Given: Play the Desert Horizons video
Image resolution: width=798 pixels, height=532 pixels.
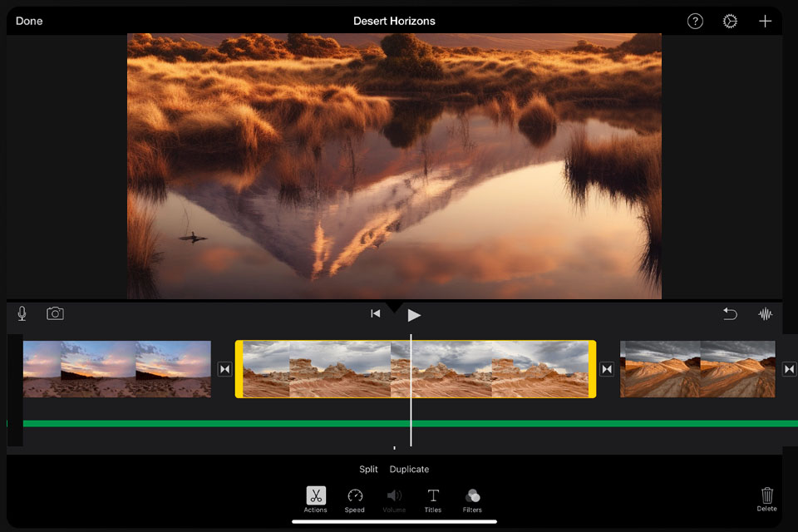Looking at the screenshot, I should tap(414, 315).
